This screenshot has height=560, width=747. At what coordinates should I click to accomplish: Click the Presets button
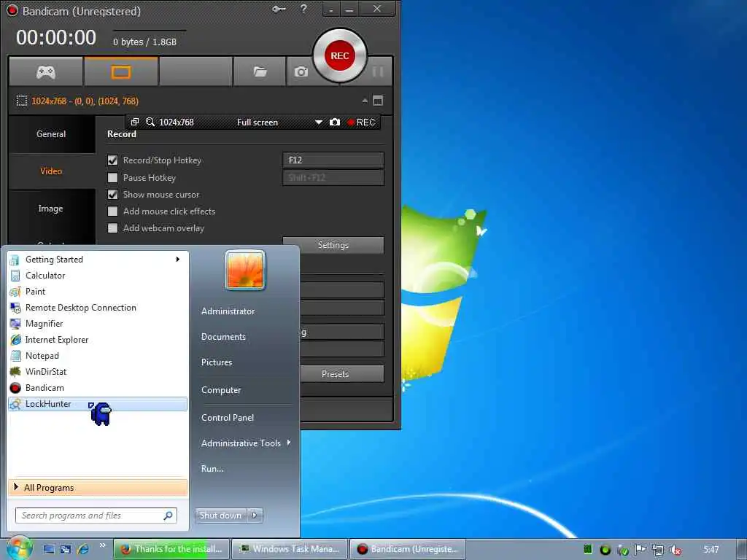341,374
